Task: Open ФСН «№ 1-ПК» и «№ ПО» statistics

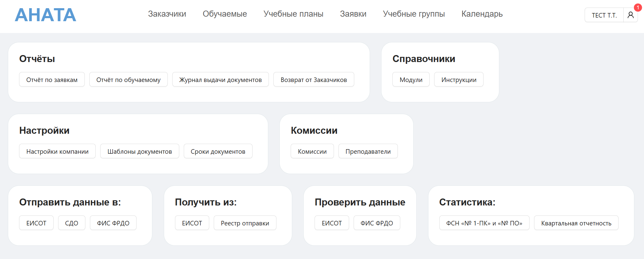Action: (484, 223)
